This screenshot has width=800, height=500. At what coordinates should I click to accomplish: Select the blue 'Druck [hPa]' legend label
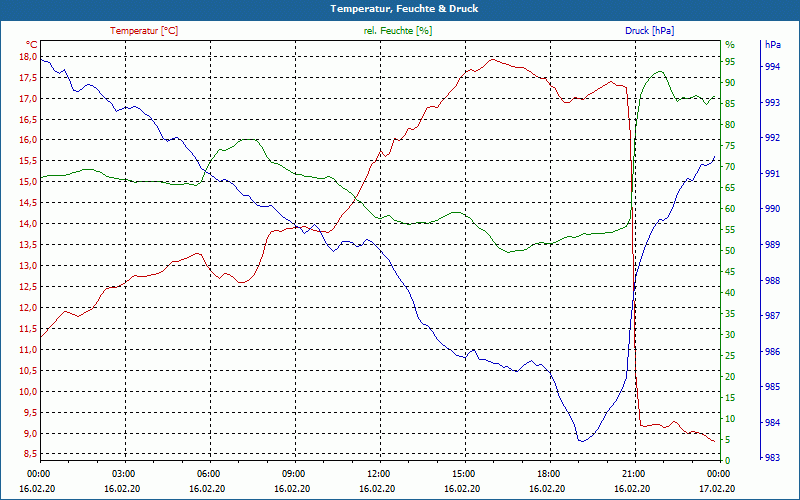pos(649,31)
